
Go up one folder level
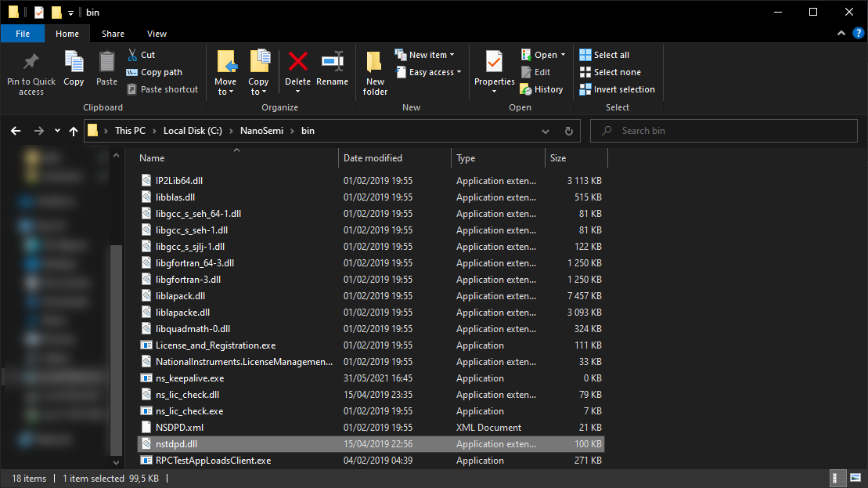pos(74,131)
